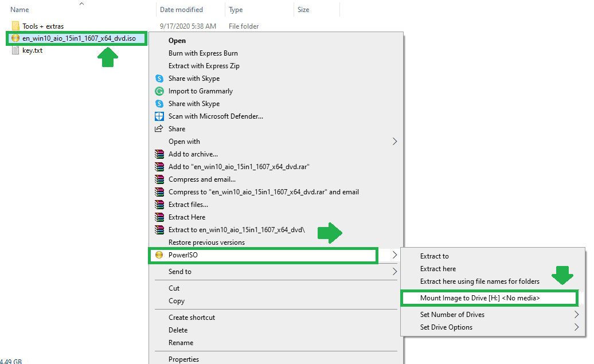Choose Open from the context menu
This screenshot has height=364, width=594.
(x=177, y=41)
